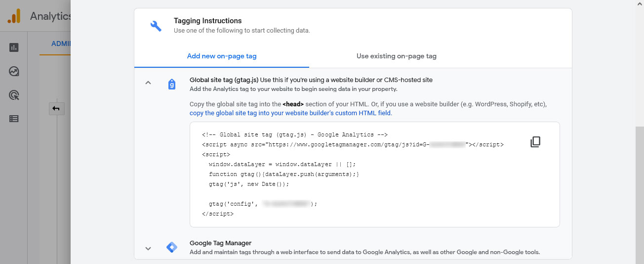The image size is (644, 264).
Task: Copy the global site tag code
Action: 535,142
